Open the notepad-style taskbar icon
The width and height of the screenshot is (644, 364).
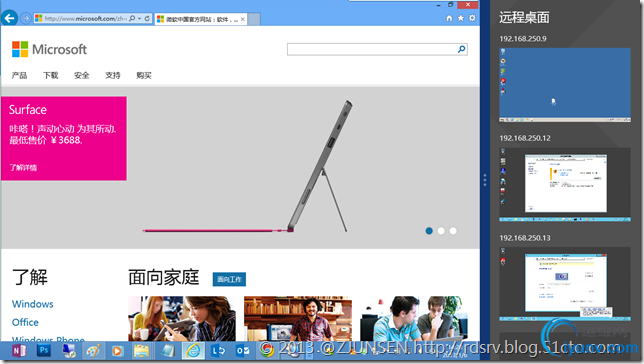pos(167,351)
